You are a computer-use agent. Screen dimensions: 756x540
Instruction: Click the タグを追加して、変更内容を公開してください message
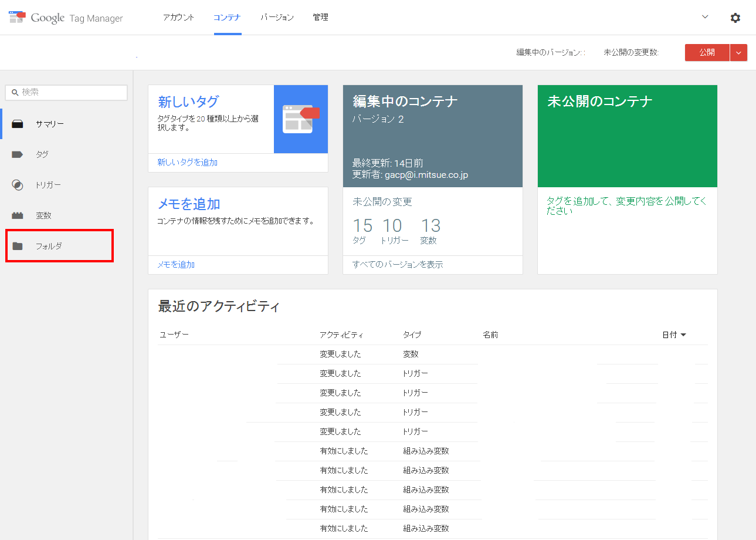pos(627,206)
